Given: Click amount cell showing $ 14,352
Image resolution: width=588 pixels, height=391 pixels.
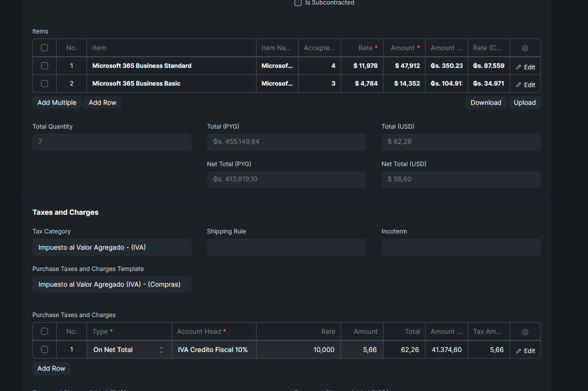Looking at the screenshot, I should [x=404, y=83].
